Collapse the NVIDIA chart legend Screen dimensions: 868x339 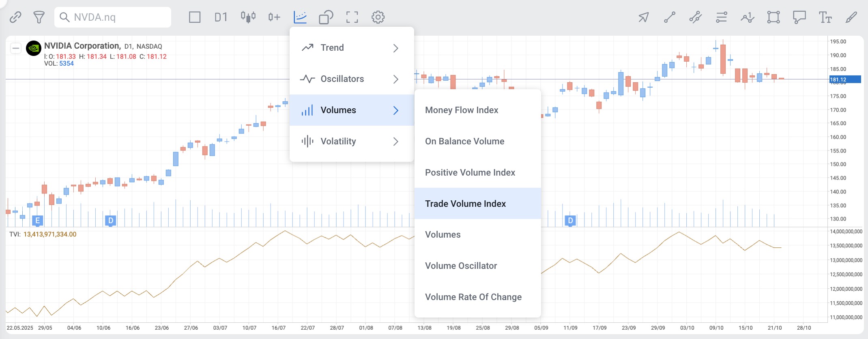[15, 49]
